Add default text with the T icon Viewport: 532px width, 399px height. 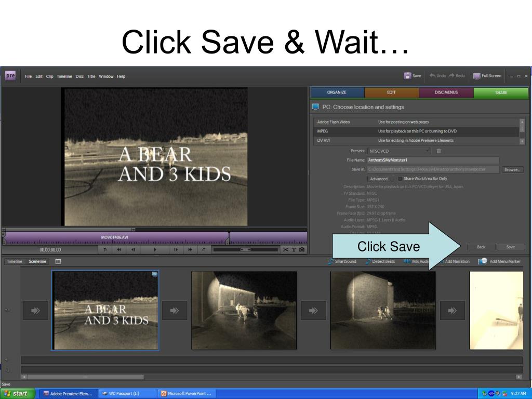[294, 250]
